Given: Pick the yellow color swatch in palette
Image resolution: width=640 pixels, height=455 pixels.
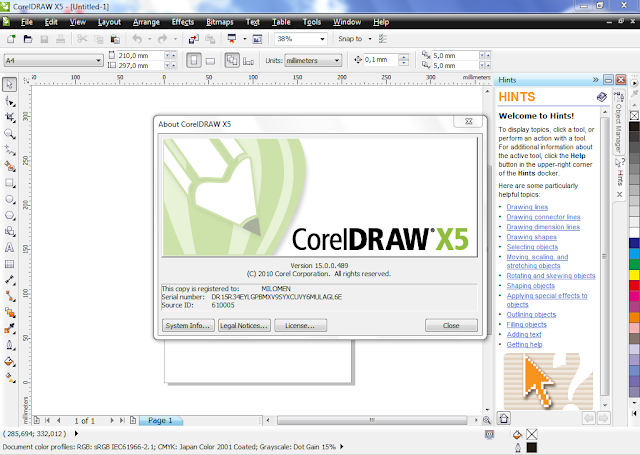Looking at the screenshot, I should pos(634,275).
